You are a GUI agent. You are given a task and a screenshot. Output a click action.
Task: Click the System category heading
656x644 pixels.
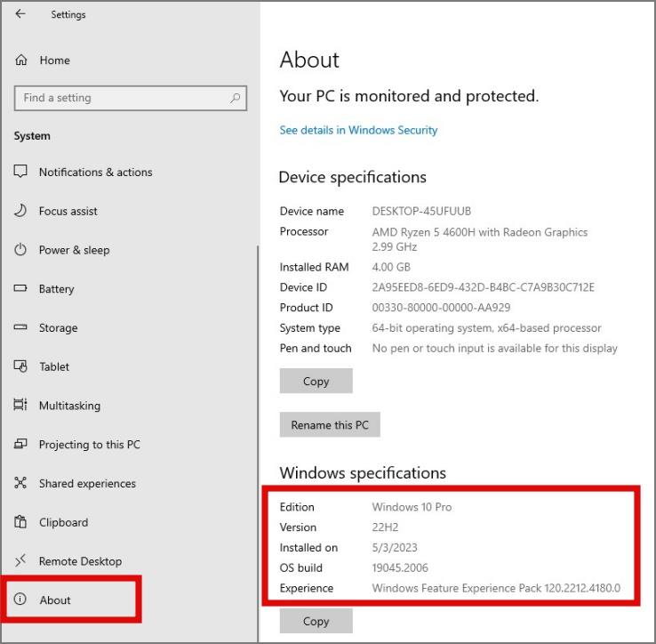pyautogui.click(x=32, y=136)
